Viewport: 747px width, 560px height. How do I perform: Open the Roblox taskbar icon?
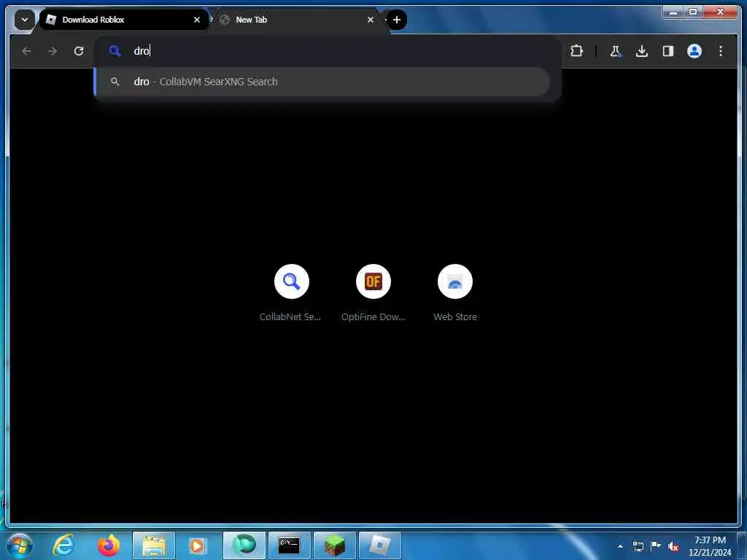(x=379, y=545)
